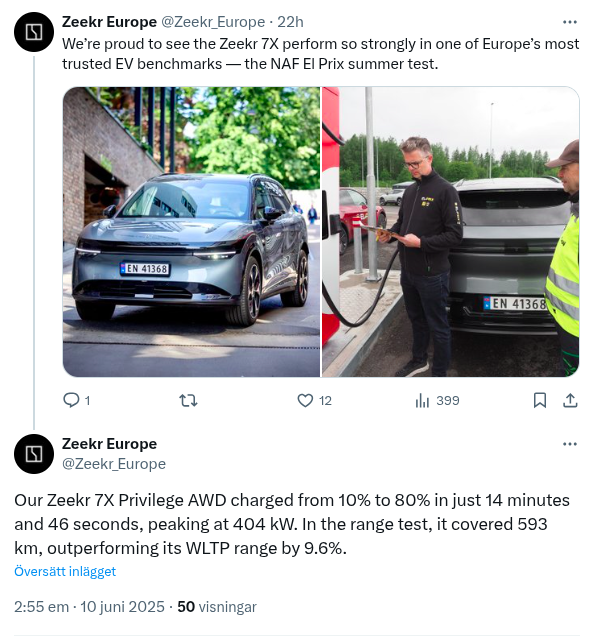Repost the Zeekr 7X tweet
This screenshot has height=636, width=591.
tap(188, 401)
